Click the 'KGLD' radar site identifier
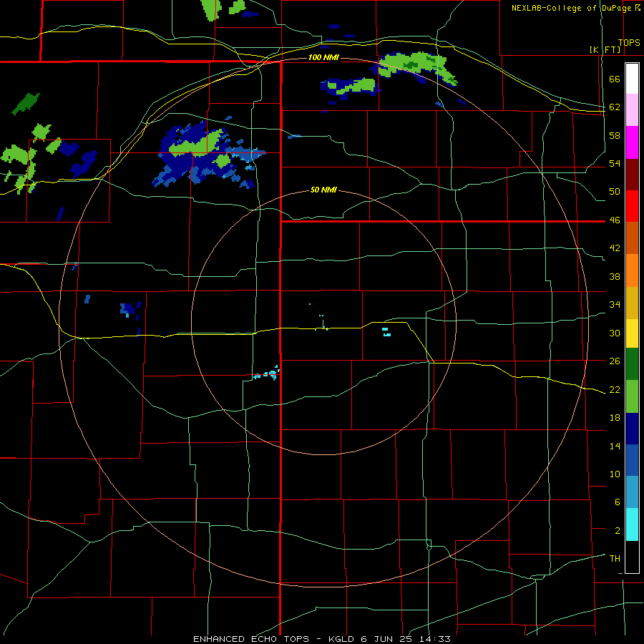Screen dimensions: 644x644 343,639
